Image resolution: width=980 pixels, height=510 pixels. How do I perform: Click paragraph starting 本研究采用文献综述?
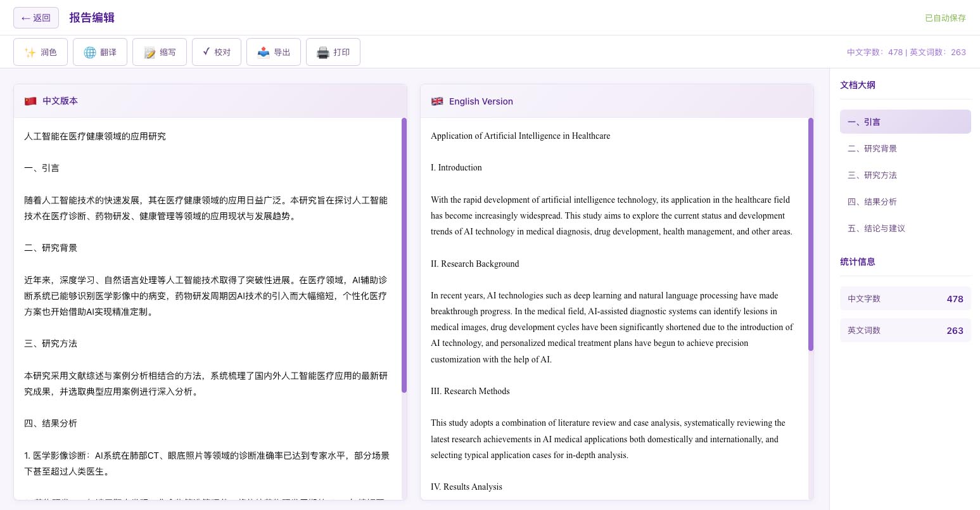pyautogui.click(x=206, y=383)
